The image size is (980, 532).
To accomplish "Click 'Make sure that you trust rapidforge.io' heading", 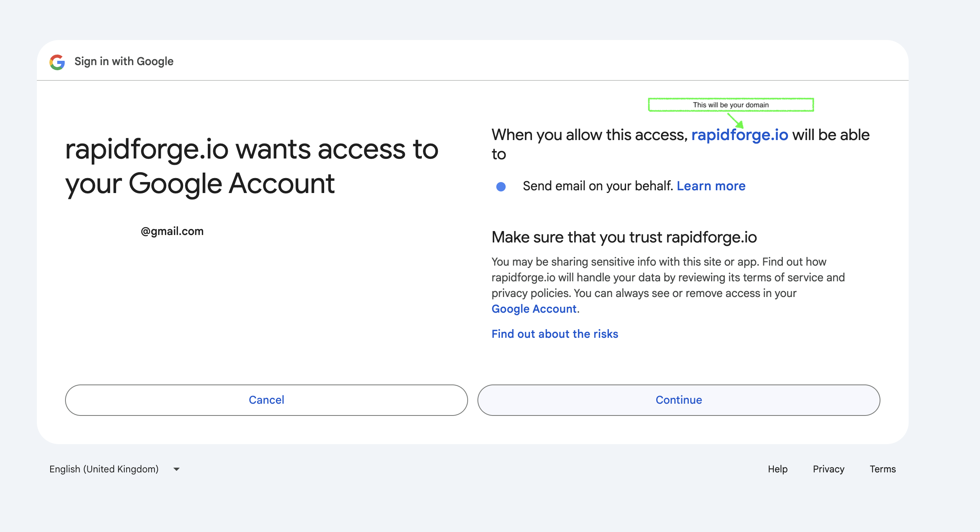I will (624, 237).
